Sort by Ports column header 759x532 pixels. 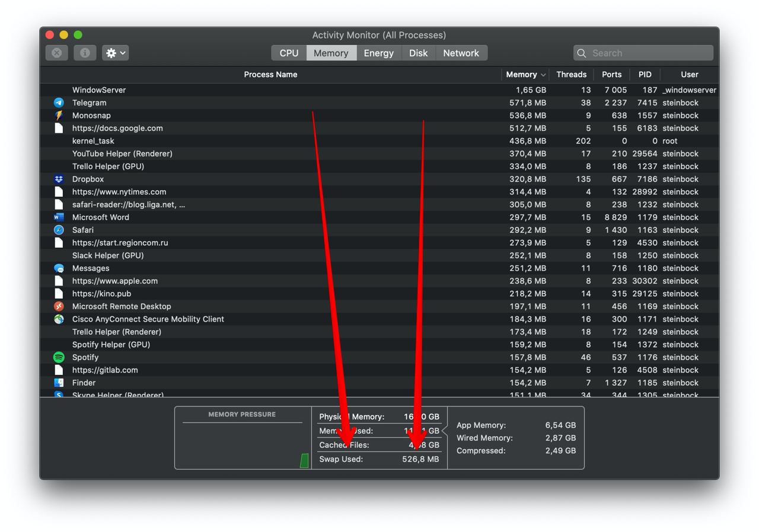(x=611, y=74)
